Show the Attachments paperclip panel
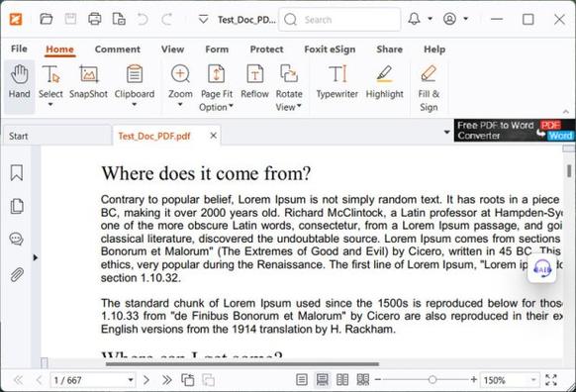 [17, 274]
